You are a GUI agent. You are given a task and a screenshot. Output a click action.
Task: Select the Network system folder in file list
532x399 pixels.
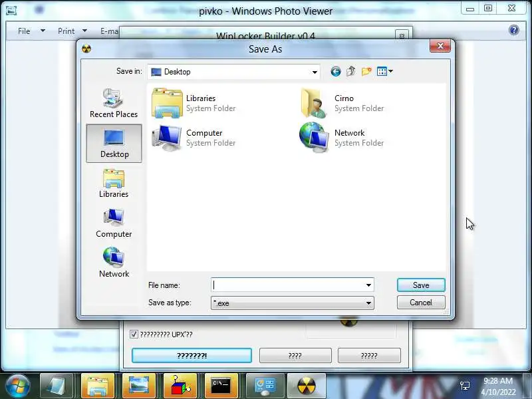pyautogui.click(x=342, y=138)
